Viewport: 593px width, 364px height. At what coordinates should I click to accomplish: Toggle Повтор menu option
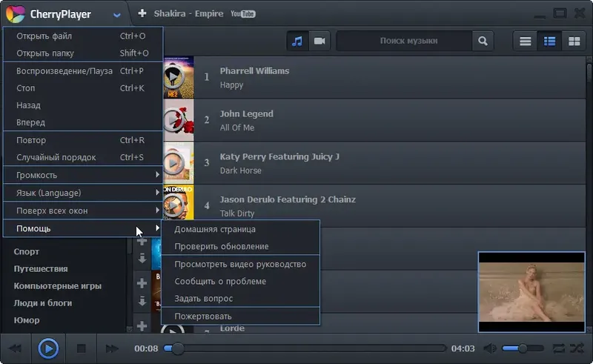(x=83, y=140)
